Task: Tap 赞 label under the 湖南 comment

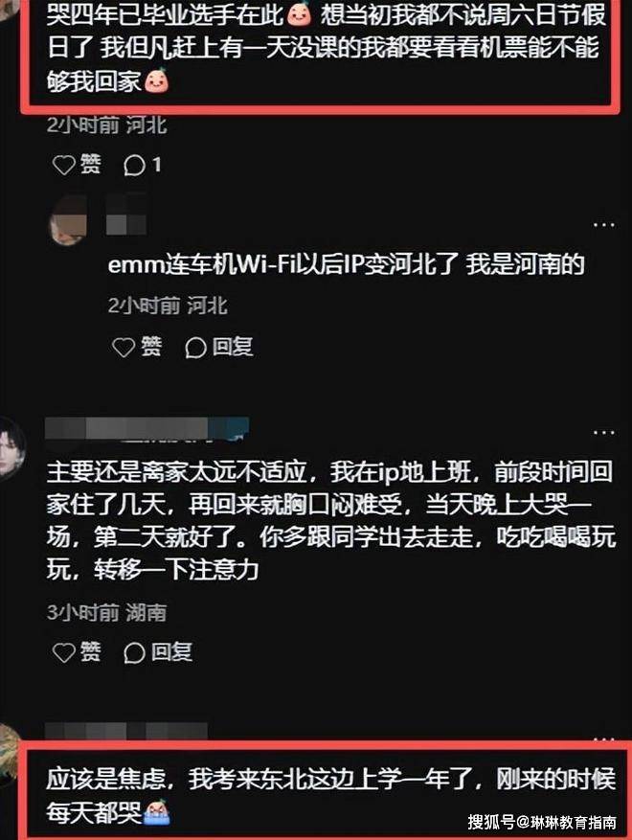Action: [91, 651]
